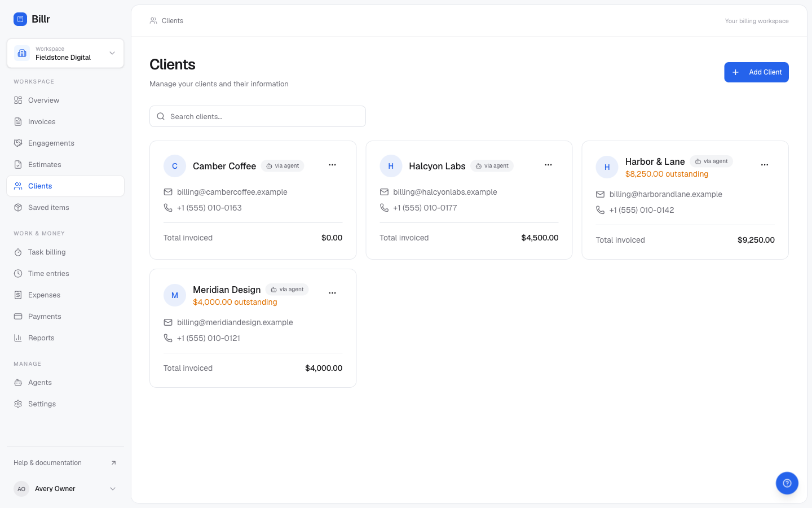
Task: Open the Agents page
Action: click(x=65, y=383)
